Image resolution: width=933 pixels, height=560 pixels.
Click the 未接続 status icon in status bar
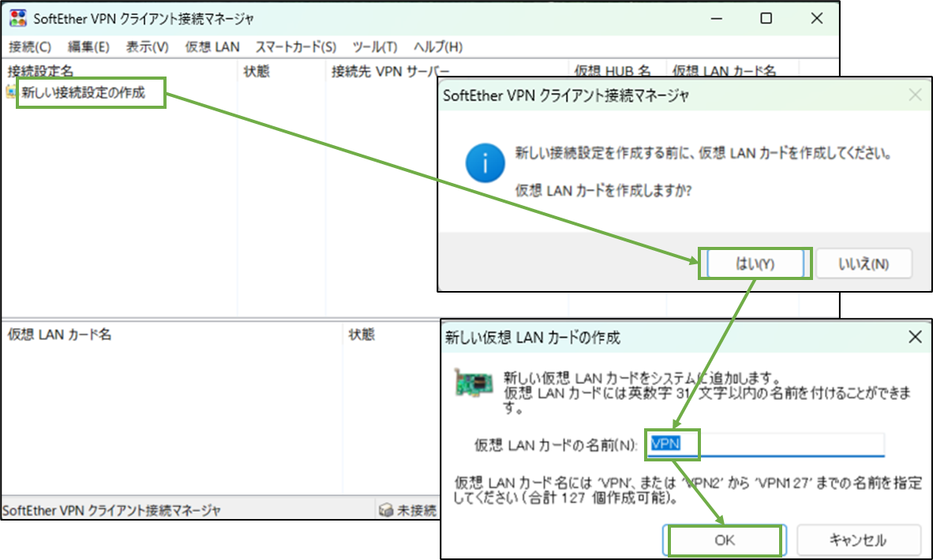(386, 510)
